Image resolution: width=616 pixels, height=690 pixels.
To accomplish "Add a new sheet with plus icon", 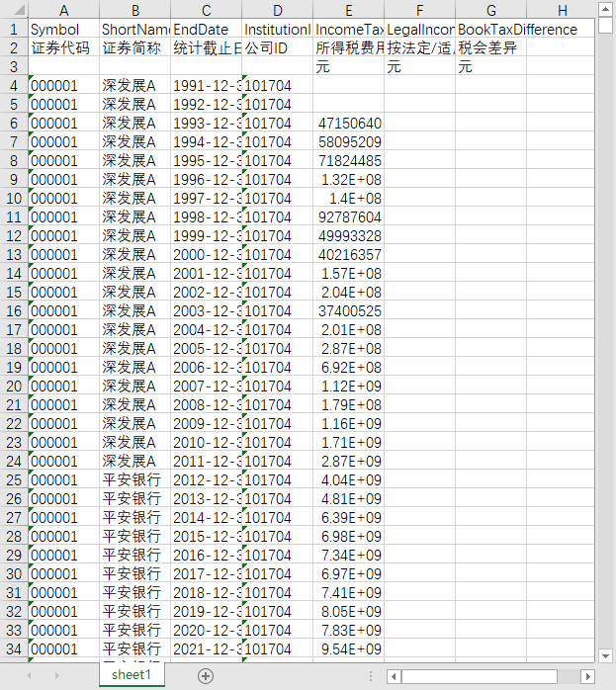I will (x=206, y=675).
